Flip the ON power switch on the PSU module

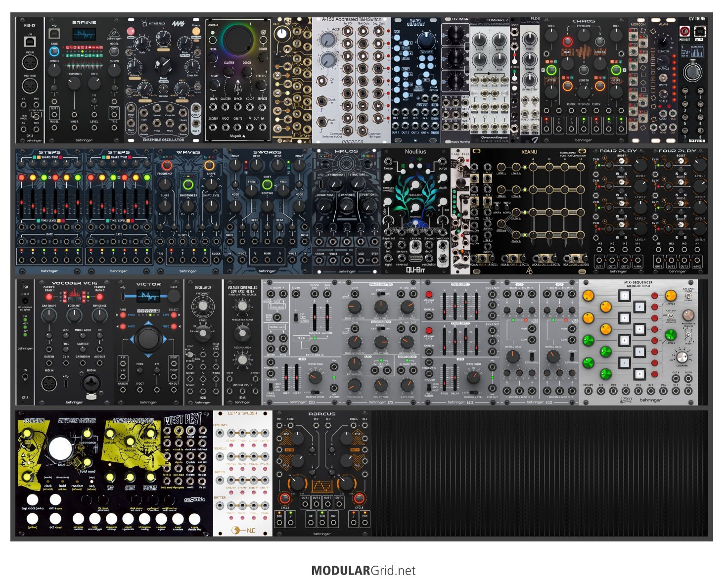(25, 377)
